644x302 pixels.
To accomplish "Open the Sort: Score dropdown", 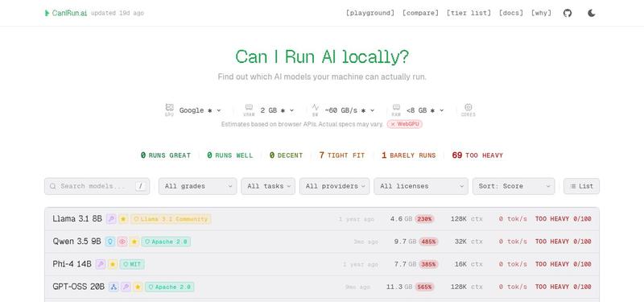I will point(514,186).
